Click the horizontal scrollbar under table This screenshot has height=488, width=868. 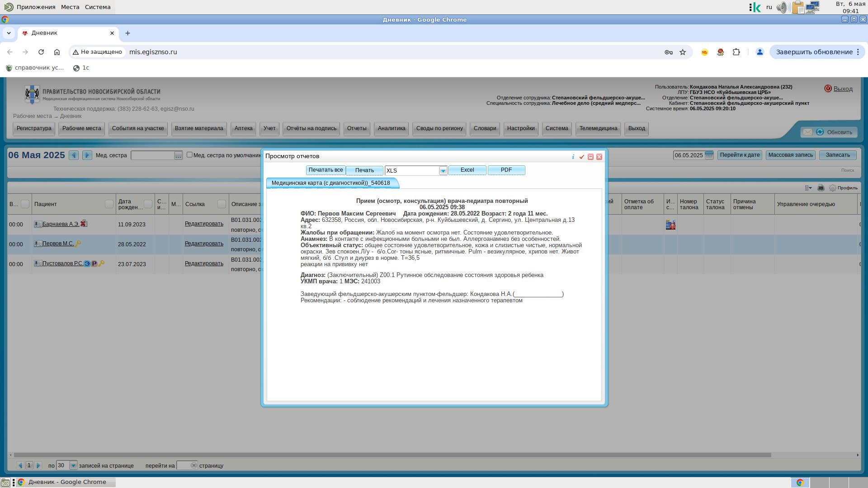click(x=392, y=455)
